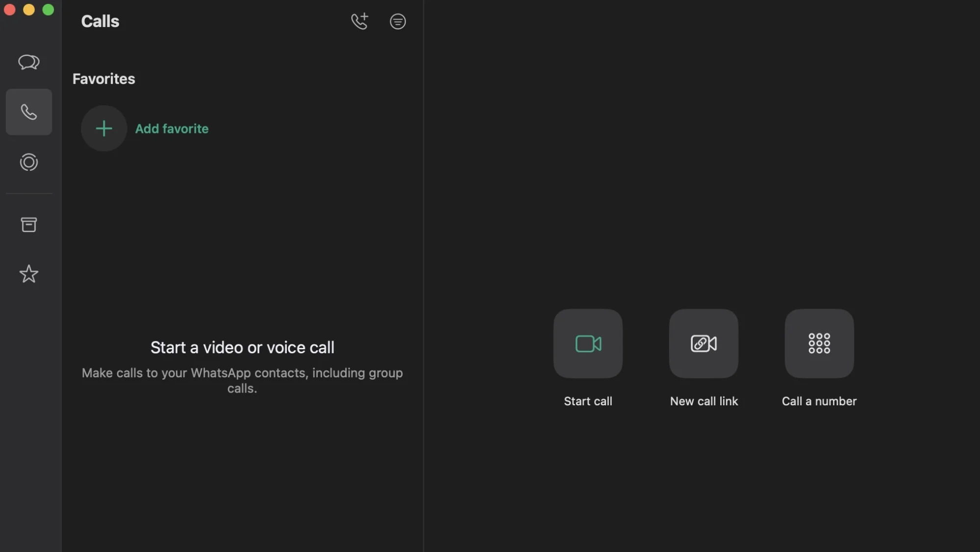The image size is (980, 552).
Task: Open the Chats section in sidebar
Action: pos(28,62)
